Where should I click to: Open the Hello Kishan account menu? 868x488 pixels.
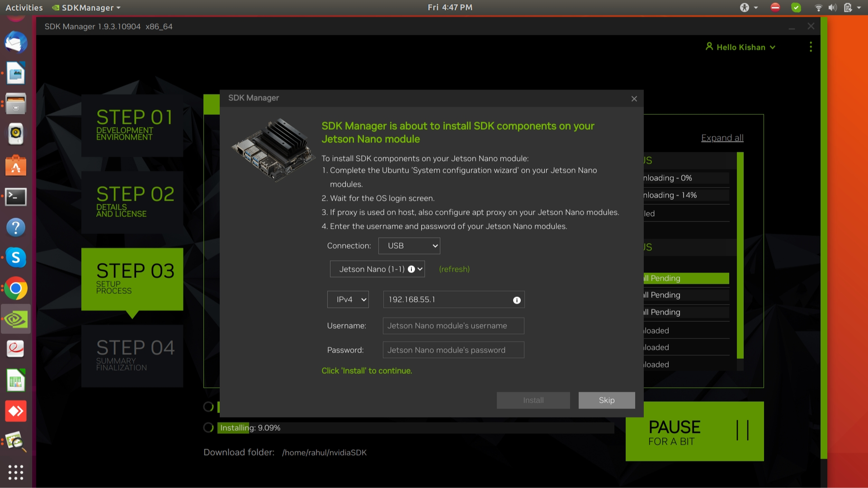[741, 47]
